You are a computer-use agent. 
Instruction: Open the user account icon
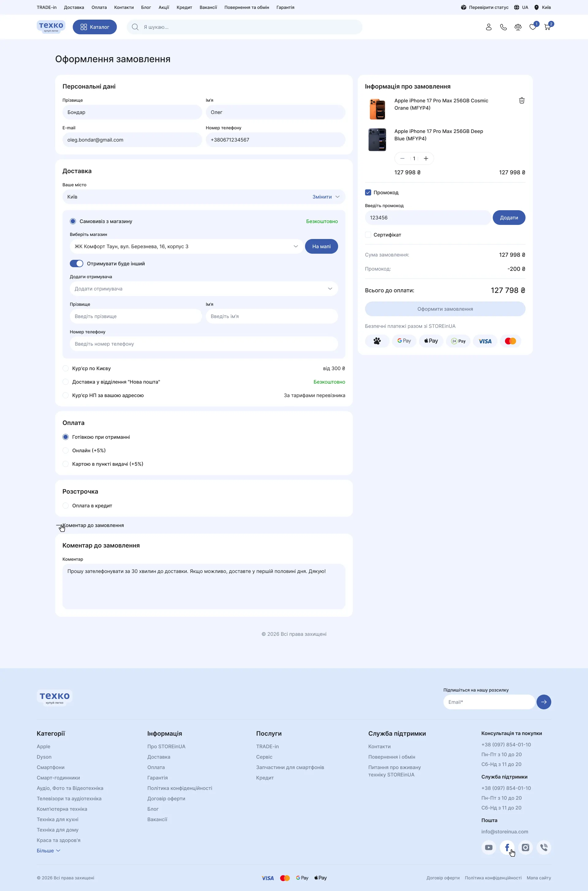tap(488, 27)
